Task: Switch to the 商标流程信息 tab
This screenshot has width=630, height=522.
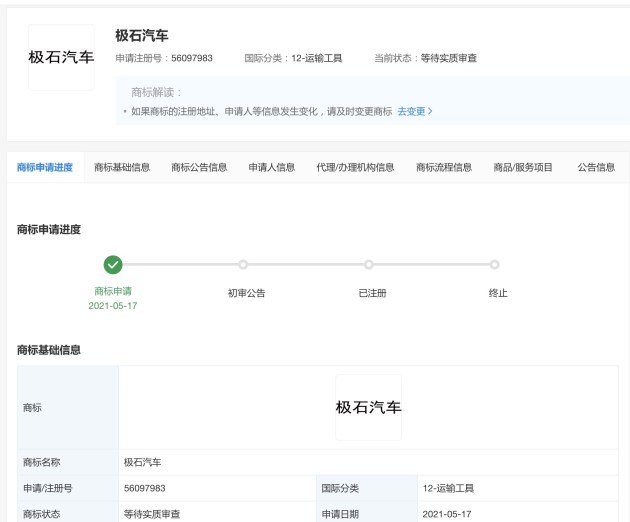Action: click(444, 167)
